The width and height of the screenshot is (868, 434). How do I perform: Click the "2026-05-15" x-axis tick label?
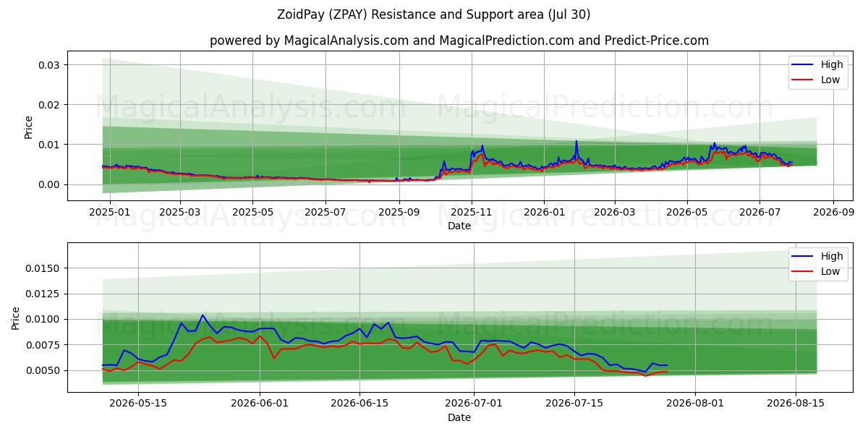138,404
